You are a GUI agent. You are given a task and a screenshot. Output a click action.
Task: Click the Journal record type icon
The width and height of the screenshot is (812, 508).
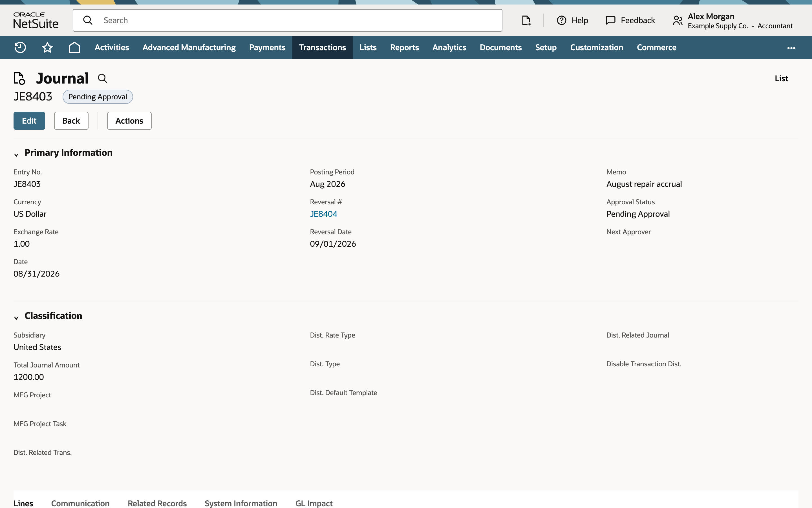click(x=19, y=78)
